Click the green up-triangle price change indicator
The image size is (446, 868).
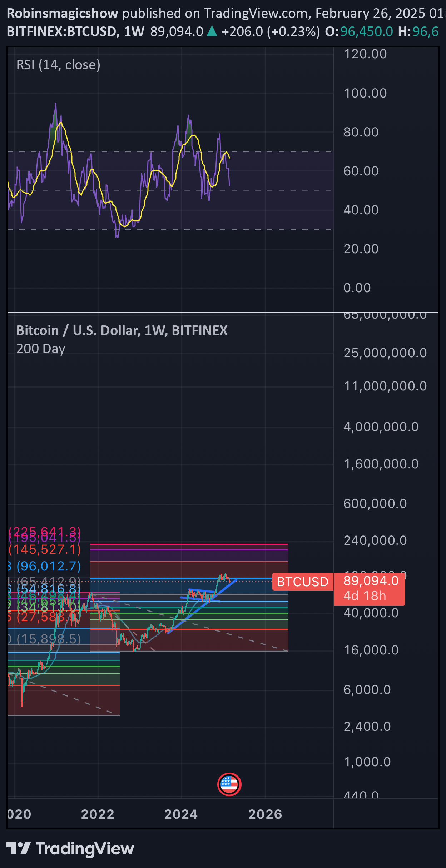(x=212, y=31)
